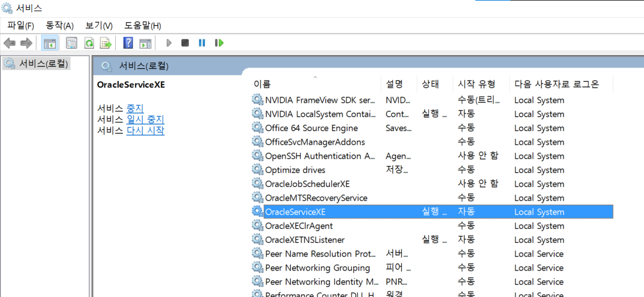The height and width of the screenshot is (297, 644).
Task: Click the gear icon of OracleXEClrAgent row
Action: (257, 225)
